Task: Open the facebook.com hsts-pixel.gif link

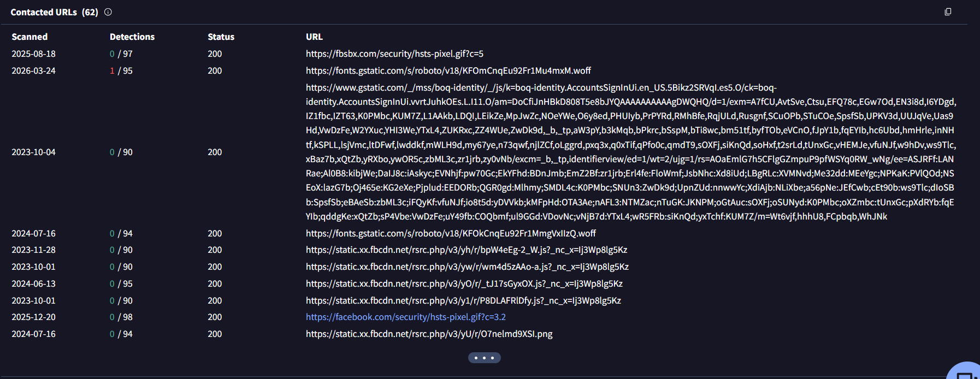Action: pyautogui.click(x=406, y=317)
